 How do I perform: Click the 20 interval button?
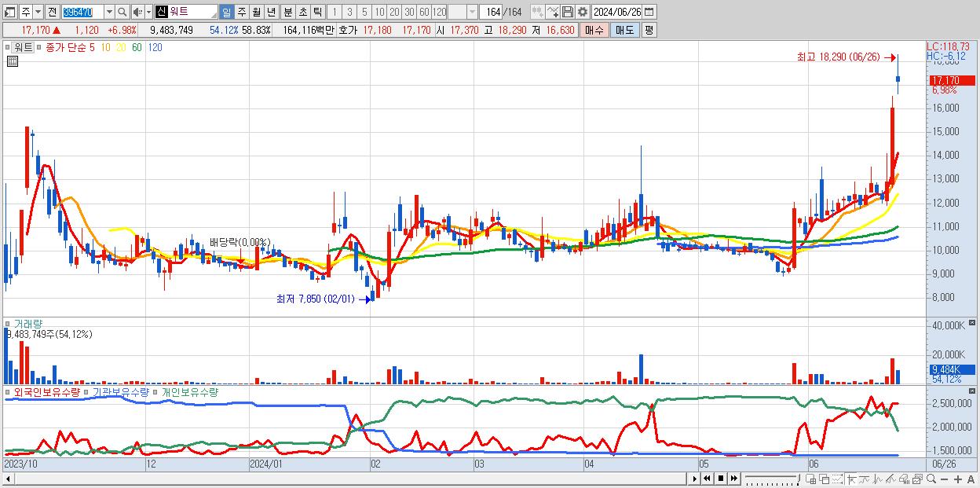click(x=394, y=12)
